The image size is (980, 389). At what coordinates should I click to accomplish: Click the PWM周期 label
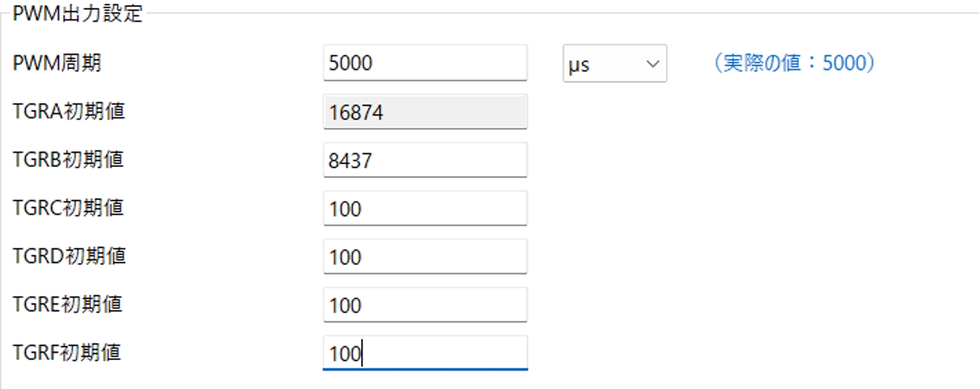57,63
